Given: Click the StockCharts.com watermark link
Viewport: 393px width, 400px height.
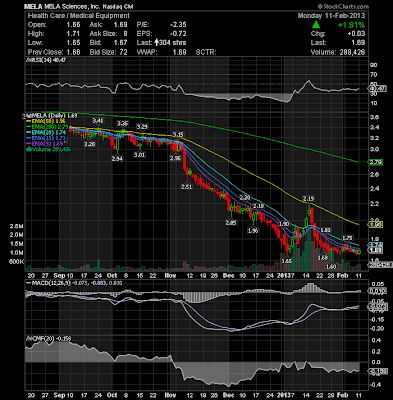Looking at the screenshot, I should coord(343,6).
